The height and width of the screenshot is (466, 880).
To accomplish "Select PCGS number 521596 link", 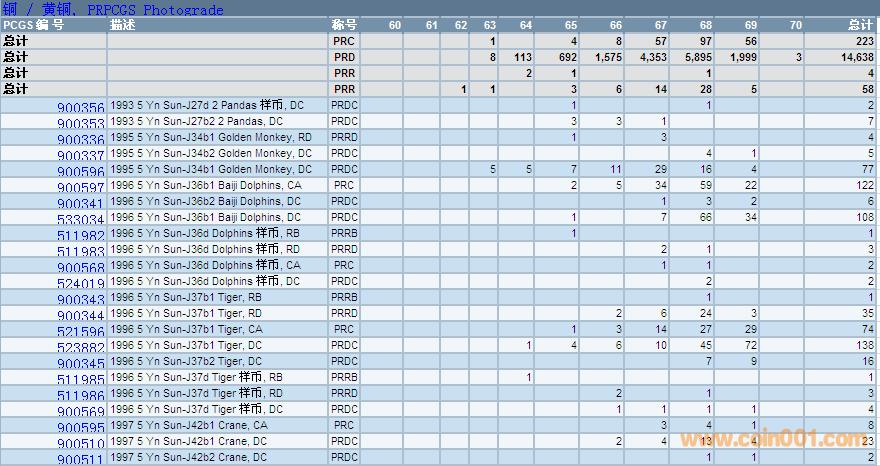I will point(81,332).
